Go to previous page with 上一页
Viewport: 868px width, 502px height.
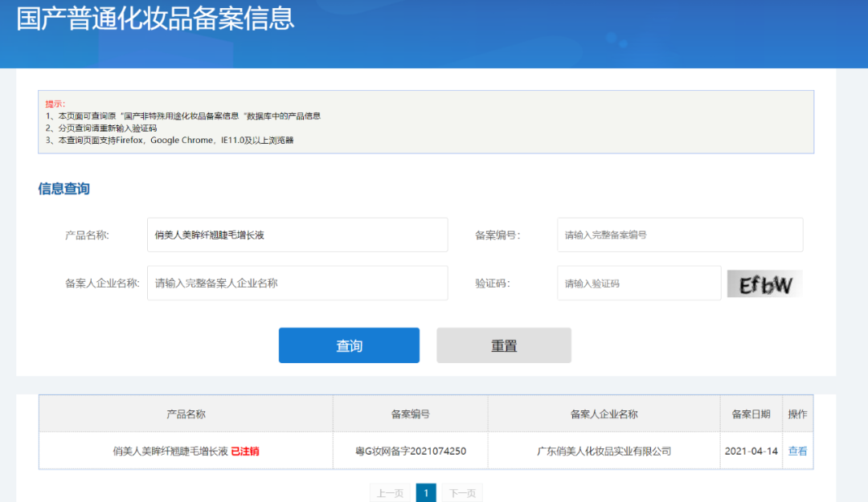click(x=390, y=493)
